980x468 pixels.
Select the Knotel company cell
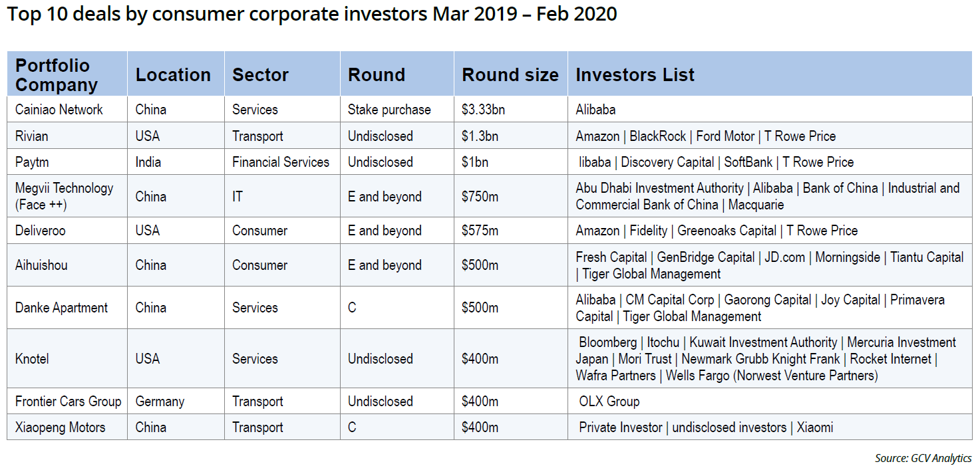point(32,359)
